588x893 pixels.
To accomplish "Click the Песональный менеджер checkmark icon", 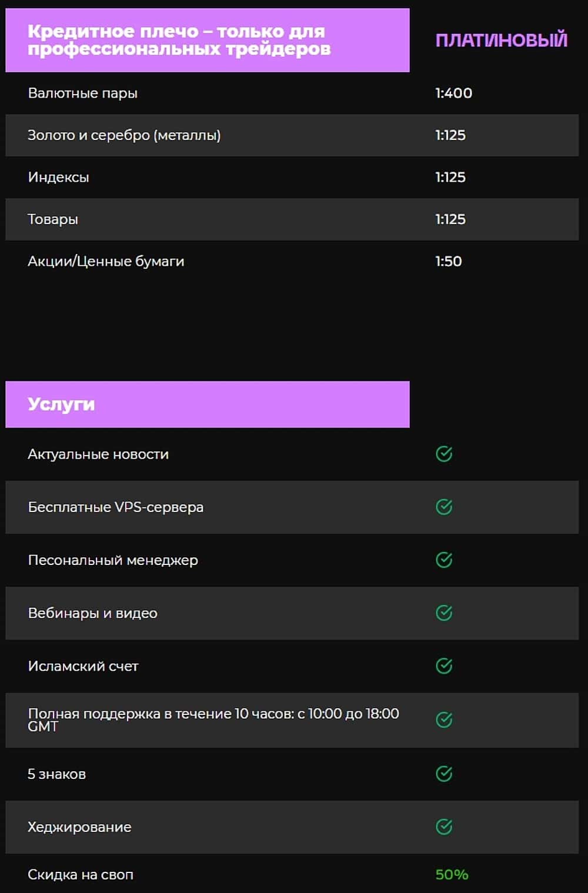I will click(444, 560).
